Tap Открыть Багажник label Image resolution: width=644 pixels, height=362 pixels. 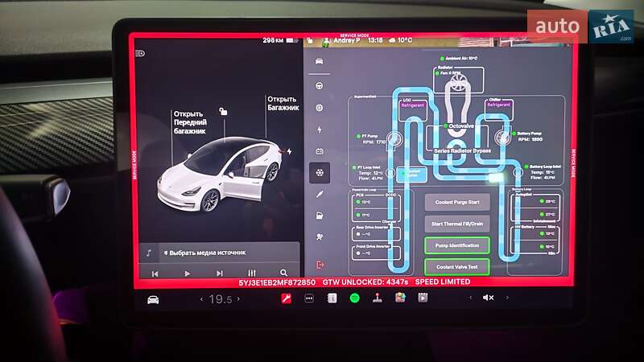pyautogui.click(x=283, y=104)
